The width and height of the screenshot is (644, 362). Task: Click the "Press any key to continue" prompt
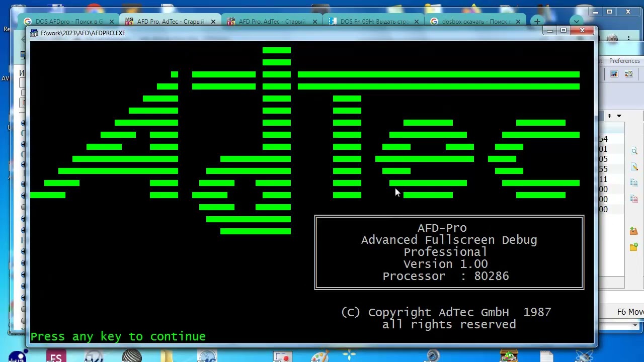(x=118, y=336)
